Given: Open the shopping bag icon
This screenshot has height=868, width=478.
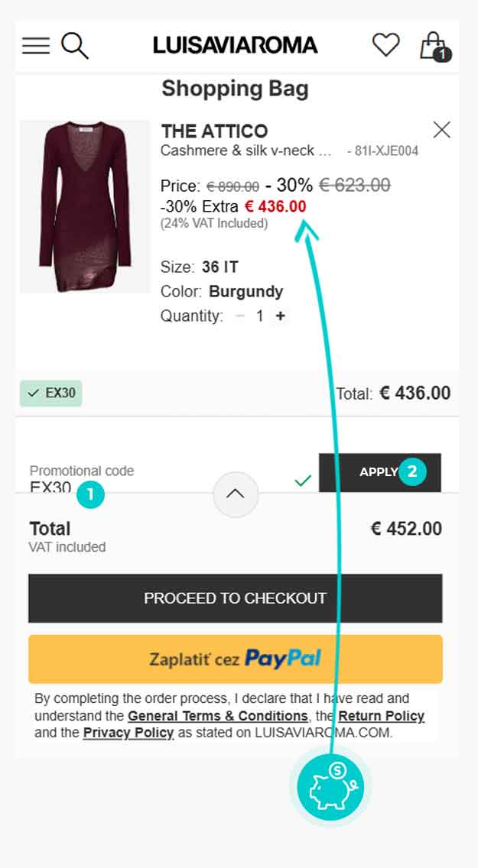Looking at the screenshot, I should tap(434, 46).
